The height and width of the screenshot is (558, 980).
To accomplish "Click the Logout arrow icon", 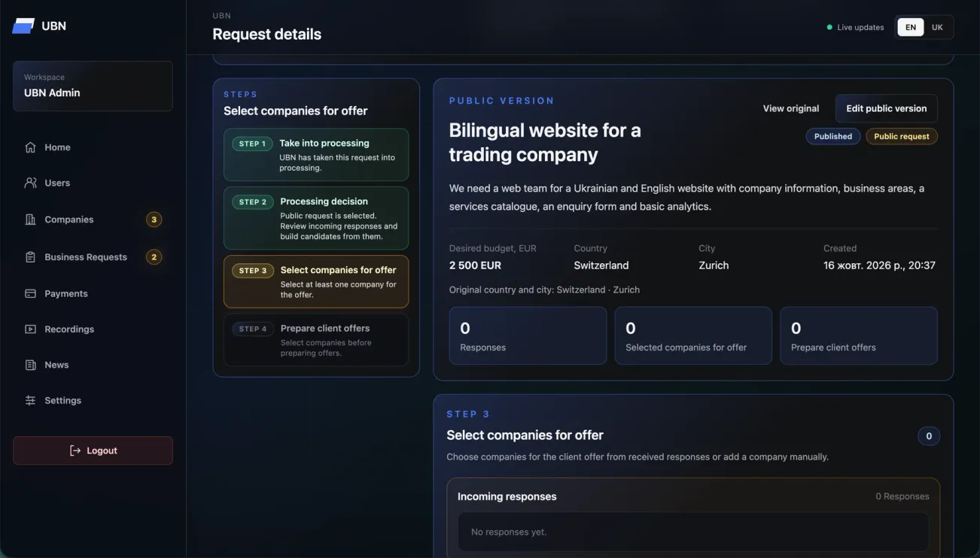I will pyautogui.click(x=75, y=450).
